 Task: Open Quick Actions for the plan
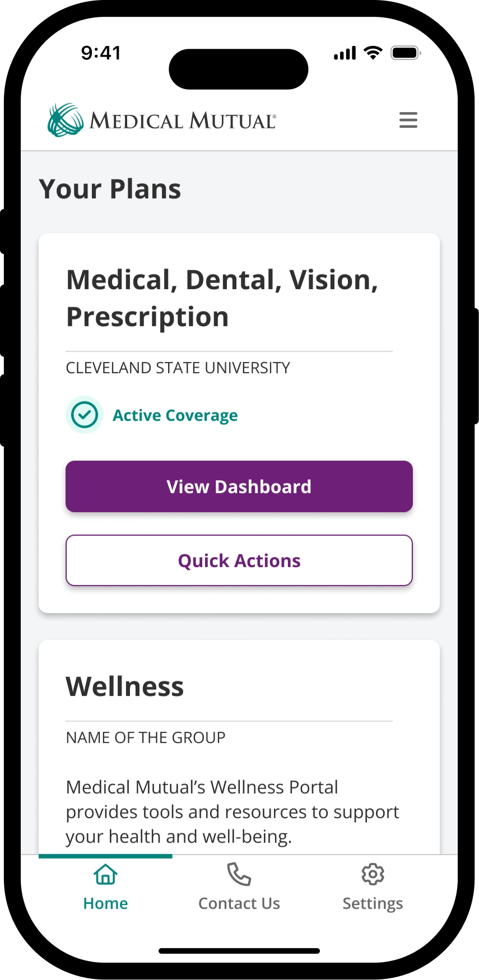click(239, 560)
